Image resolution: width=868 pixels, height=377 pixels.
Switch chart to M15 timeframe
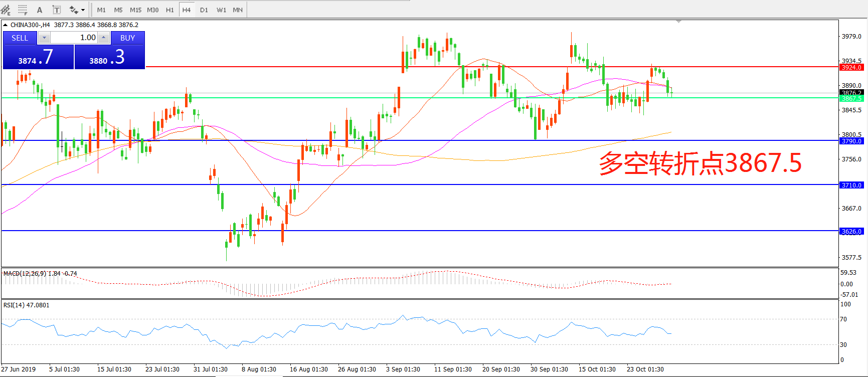(135, 10)
